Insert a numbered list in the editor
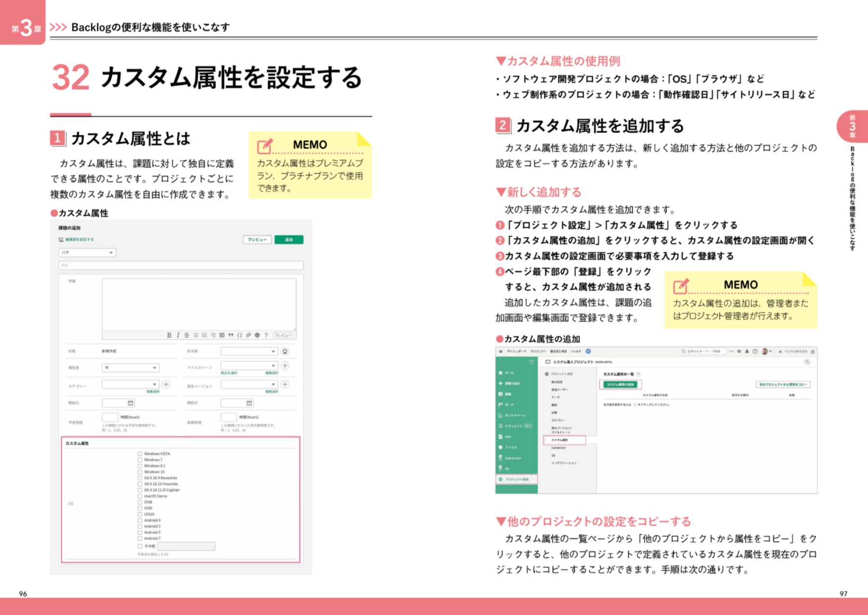 [x=204, y=335]
